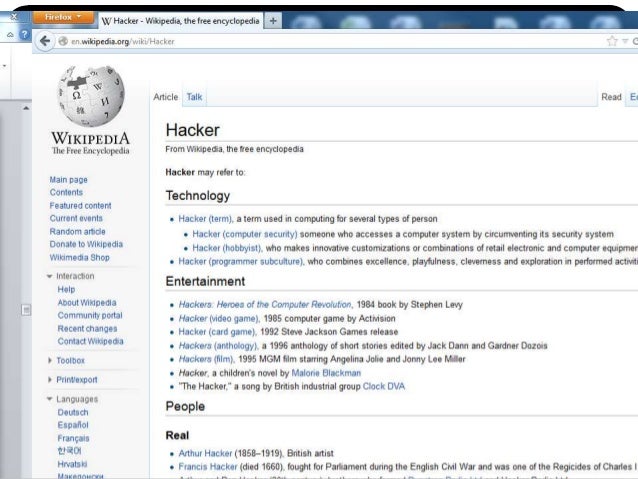
Task: Open Hacker (card game) link
Action: point(216,332)
